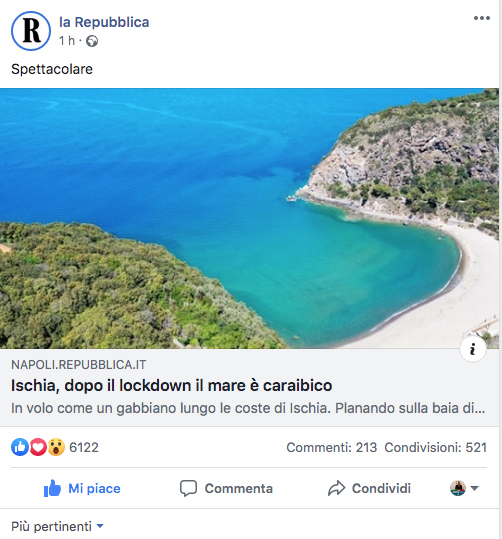Viewport: 502px width, 539px height.
Task: Open the Ischia lockdown mare caraibico headline
Action: click(172, 385)
